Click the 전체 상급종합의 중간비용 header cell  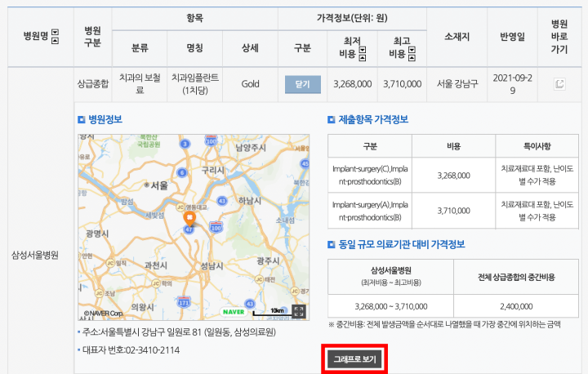(516, 277)
